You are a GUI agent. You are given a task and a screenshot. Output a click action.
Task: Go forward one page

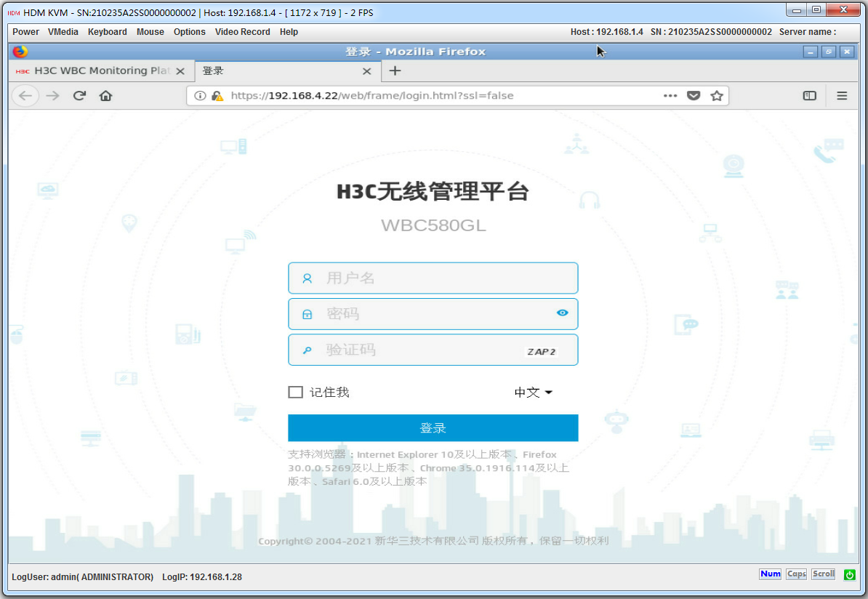pyautogui.click(x=52, y=96)
